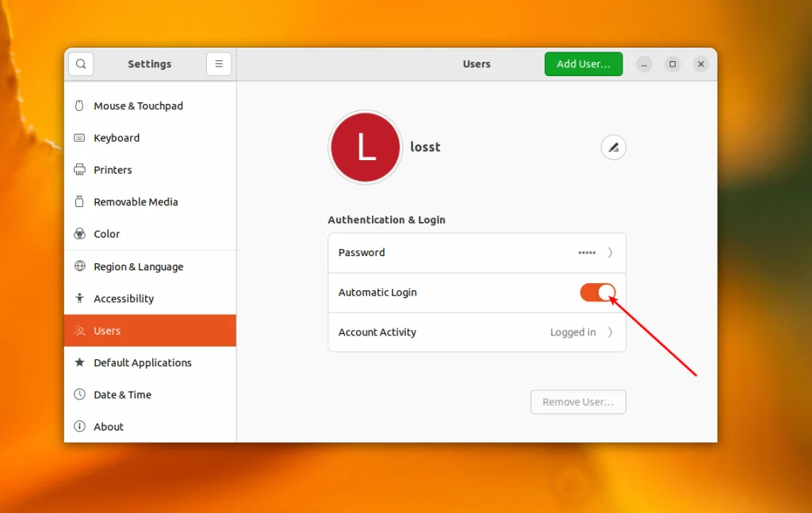Maximize the Settings window
This screenshot has width=812, height=513.
[672, 64]
